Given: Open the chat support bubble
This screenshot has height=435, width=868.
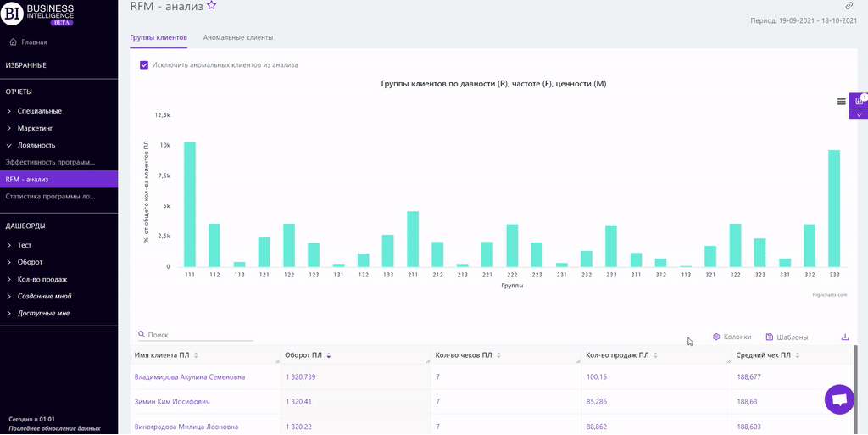Looking at the screenshot, I should [x=839, y=399].
